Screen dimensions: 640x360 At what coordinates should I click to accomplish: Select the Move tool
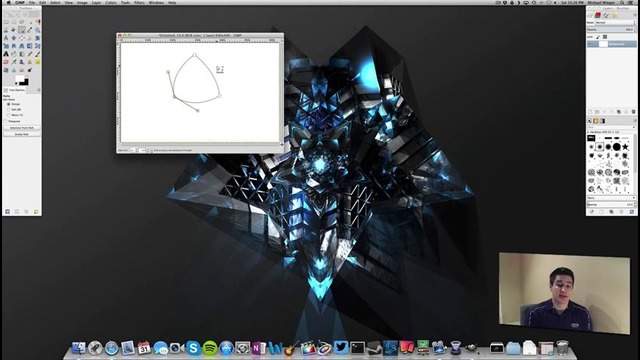13,38
